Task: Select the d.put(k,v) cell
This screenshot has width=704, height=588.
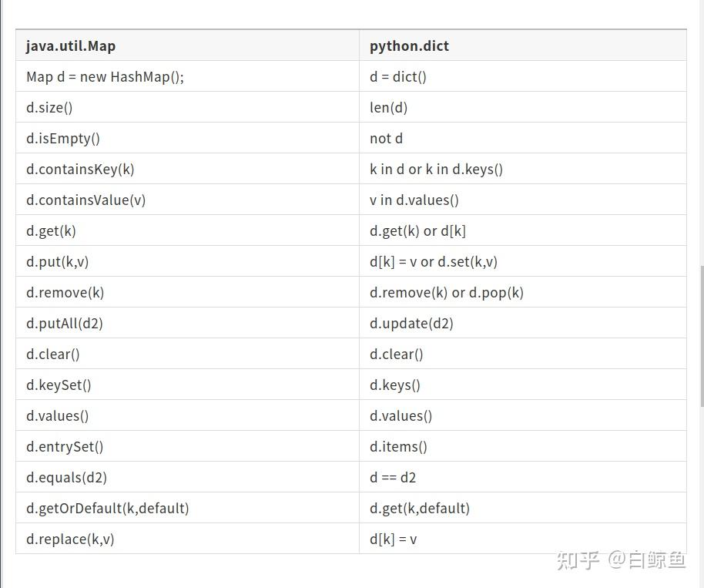Action: pos(187,261)
